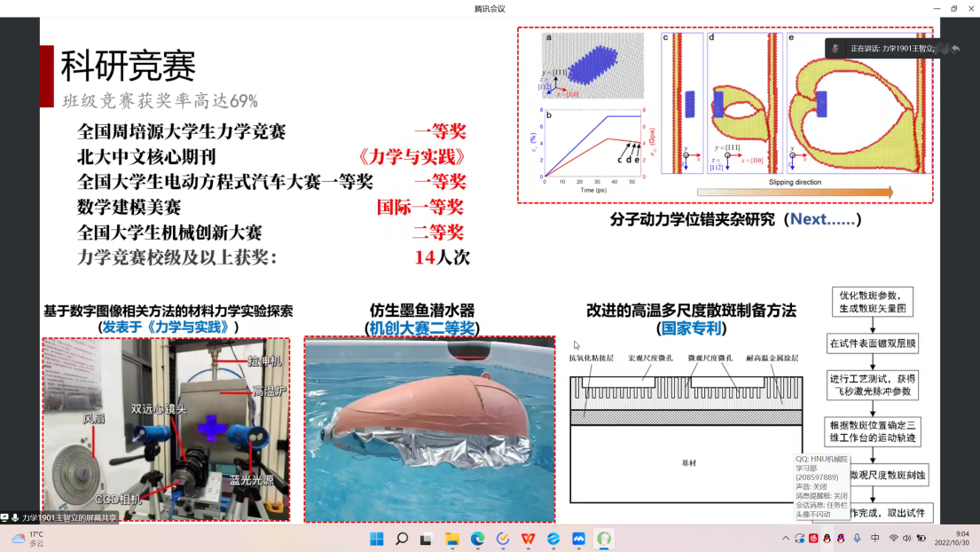Expand the Windows Start menu
980x552 pixels.
click(378, 538)
